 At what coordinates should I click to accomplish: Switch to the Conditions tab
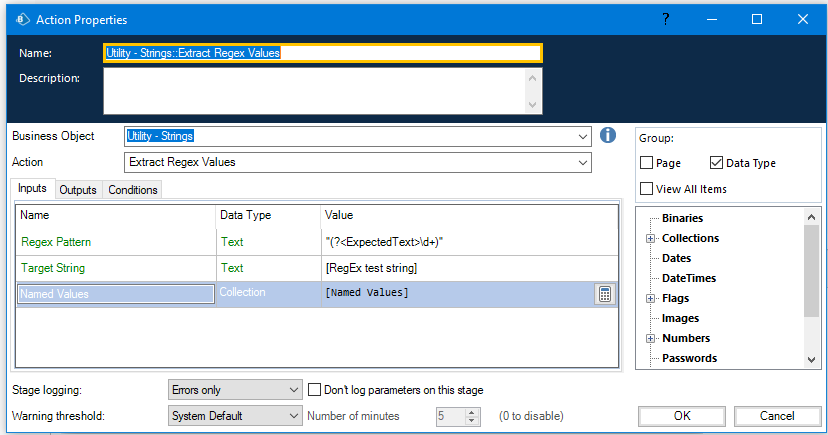click(x=132, y=190)
